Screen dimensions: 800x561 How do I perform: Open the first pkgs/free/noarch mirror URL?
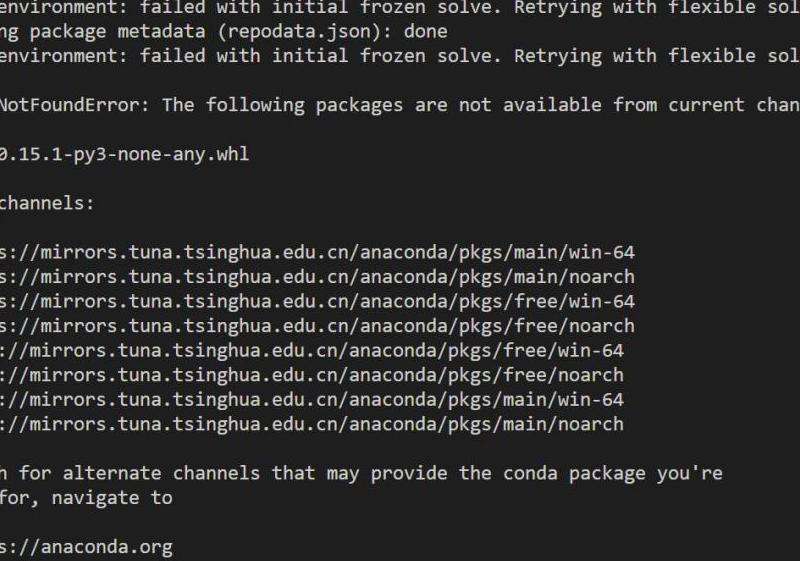coord(317,326)
